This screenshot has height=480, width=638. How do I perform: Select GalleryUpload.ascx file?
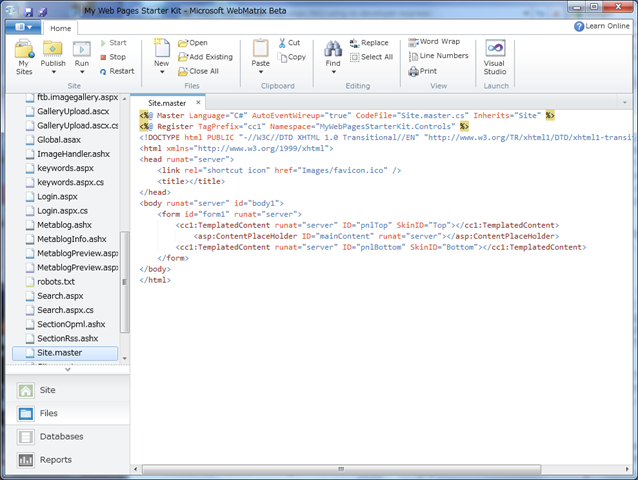point(68,111)
